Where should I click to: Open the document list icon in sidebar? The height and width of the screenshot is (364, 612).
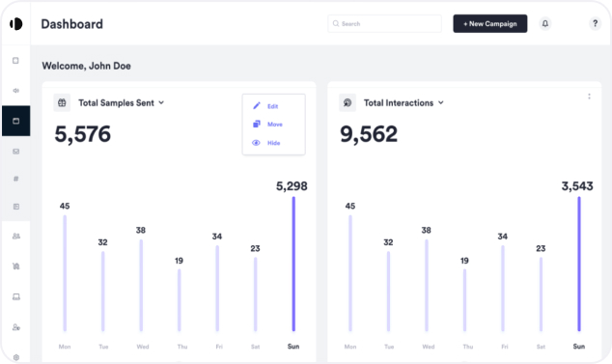[16, 207]
